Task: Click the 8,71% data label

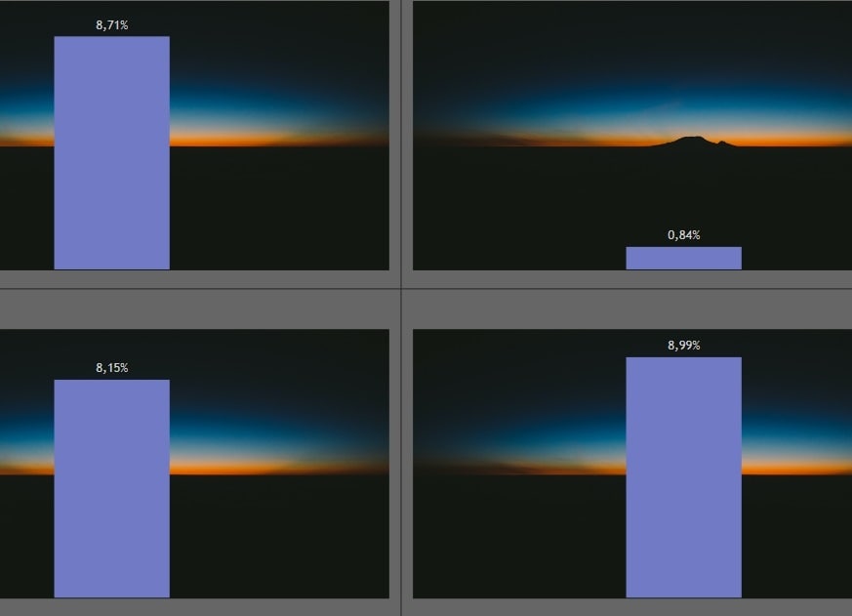Action: point(112,25)
